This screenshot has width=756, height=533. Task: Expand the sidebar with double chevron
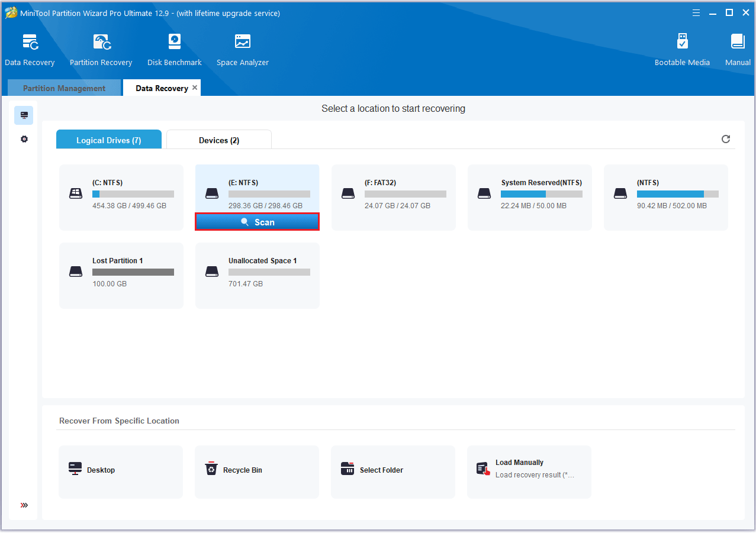pyautogui.click(x=24, y=505)
